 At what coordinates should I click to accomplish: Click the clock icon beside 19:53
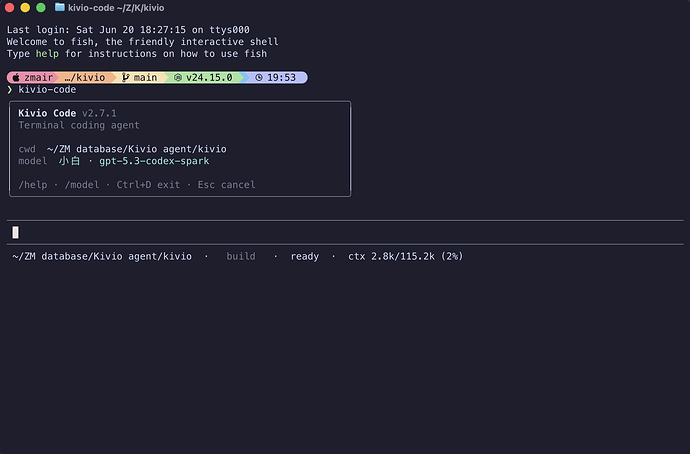[x=259, y=78]
